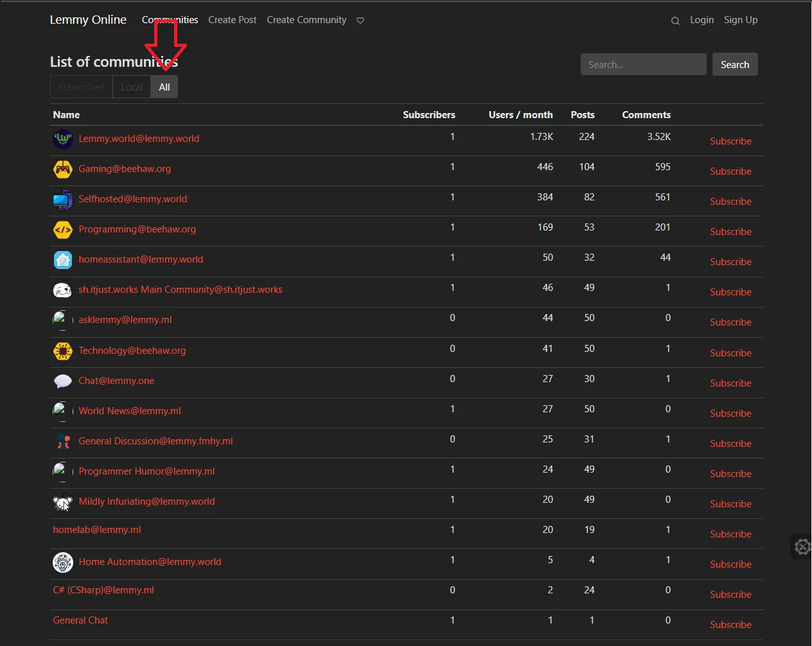Open asklemmy@lemmy.ml community link
The width and height of the screenshot is (812, 646).
click(x=125, y=320)
